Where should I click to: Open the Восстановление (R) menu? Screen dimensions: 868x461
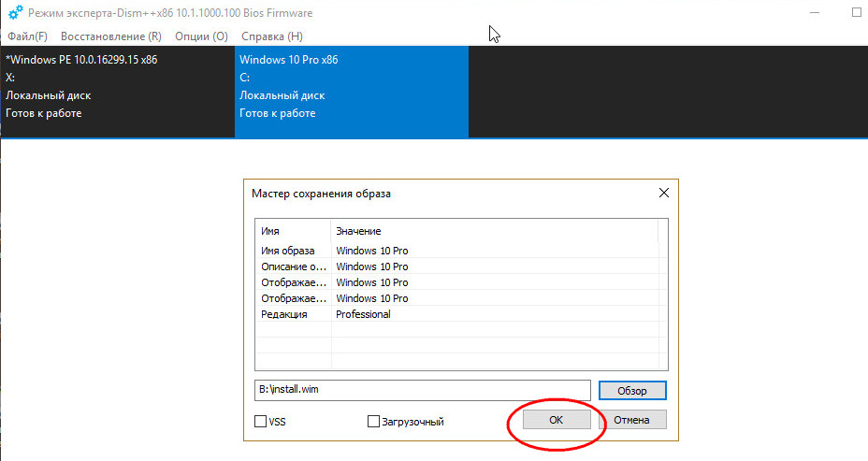[110, 36]
